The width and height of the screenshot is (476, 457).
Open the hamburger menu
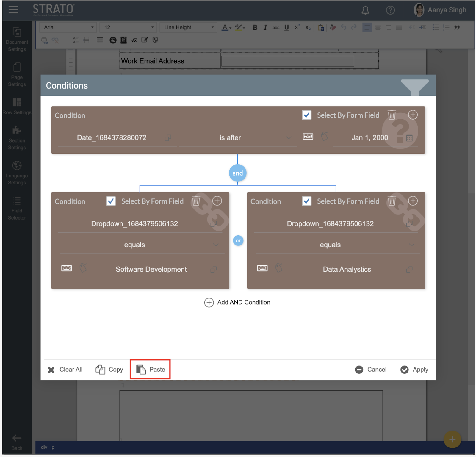point(13,10)
